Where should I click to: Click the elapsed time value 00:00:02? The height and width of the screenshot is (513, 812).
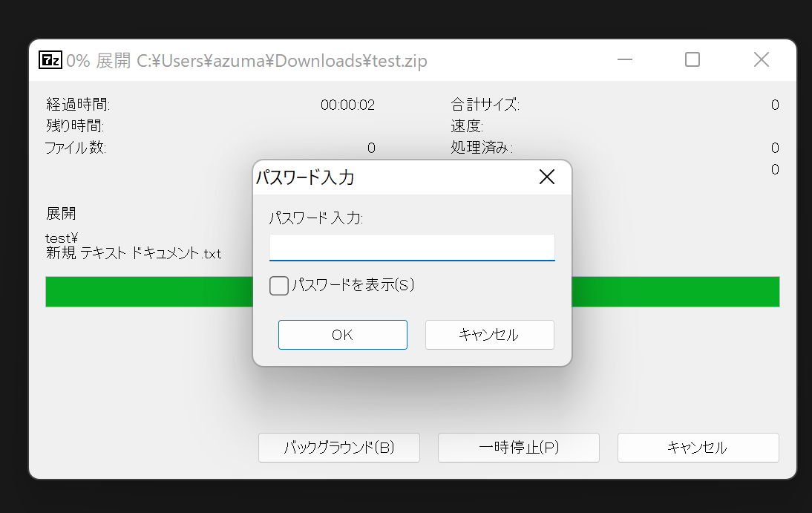tap(347, 105)
